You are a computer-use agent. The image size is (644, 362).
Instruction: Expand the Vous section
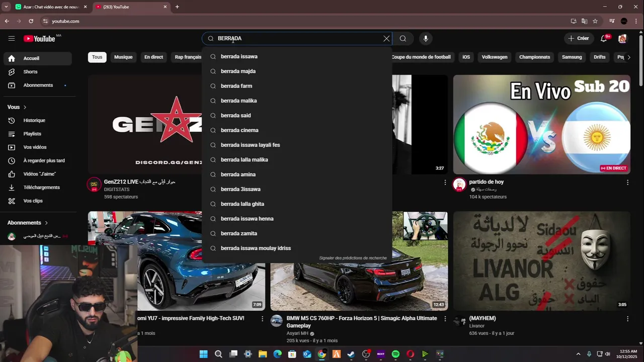click(x=17, y=107)
